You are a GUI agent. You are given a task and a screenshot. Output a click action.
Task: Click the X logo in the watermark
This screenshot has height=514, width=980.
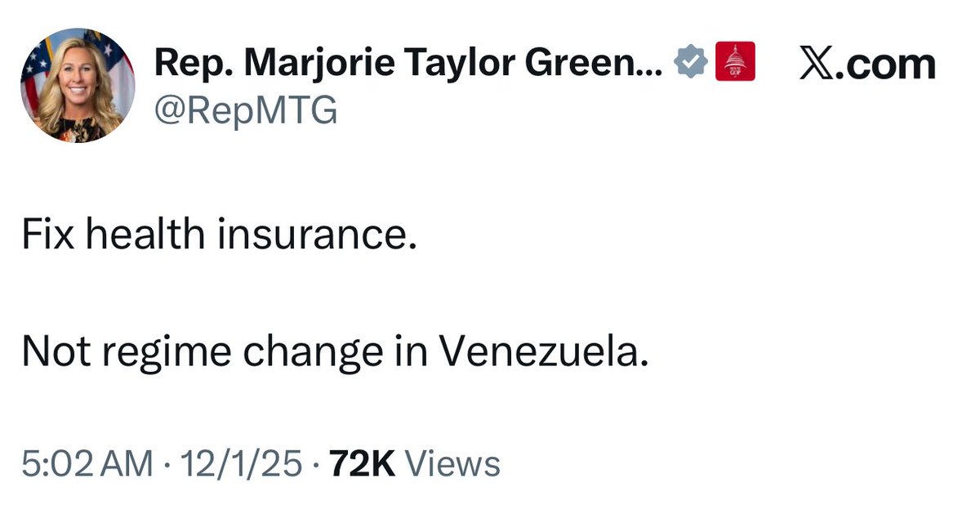click(x=816, y=64)
